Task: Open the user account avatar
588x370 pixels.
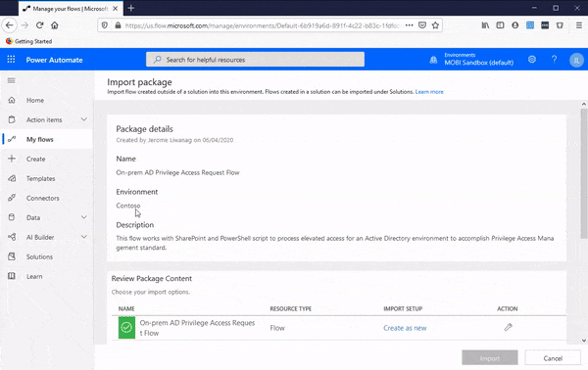Action: pos(576,60)
